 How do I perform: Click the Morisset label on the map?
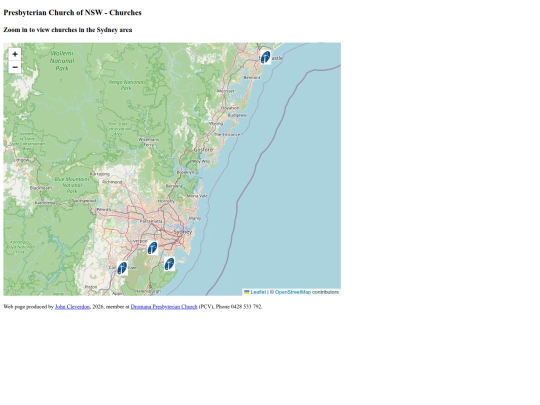(226, 91)
